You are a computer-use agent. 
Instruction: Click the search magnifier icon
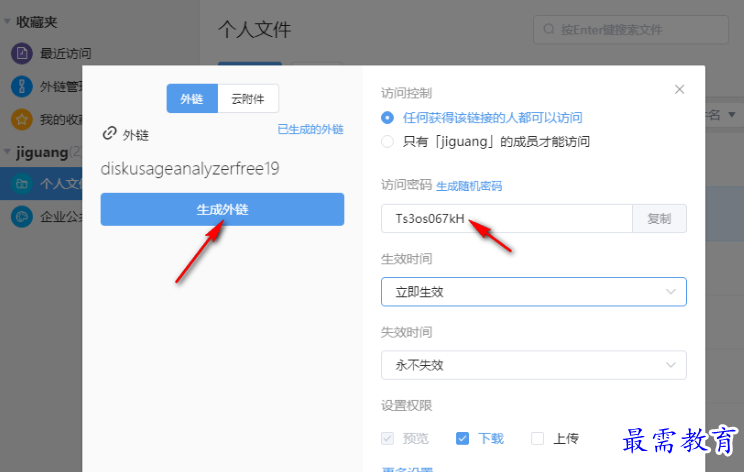(x=549, y=29)
